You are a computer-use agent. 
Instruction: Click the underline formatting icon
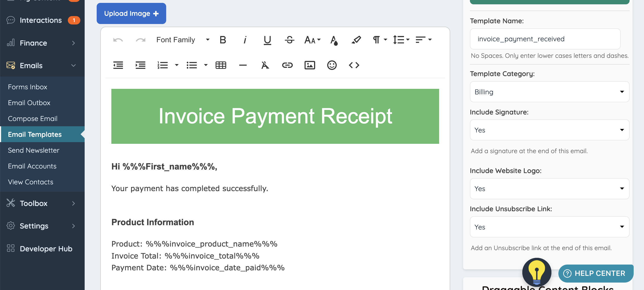267,40
